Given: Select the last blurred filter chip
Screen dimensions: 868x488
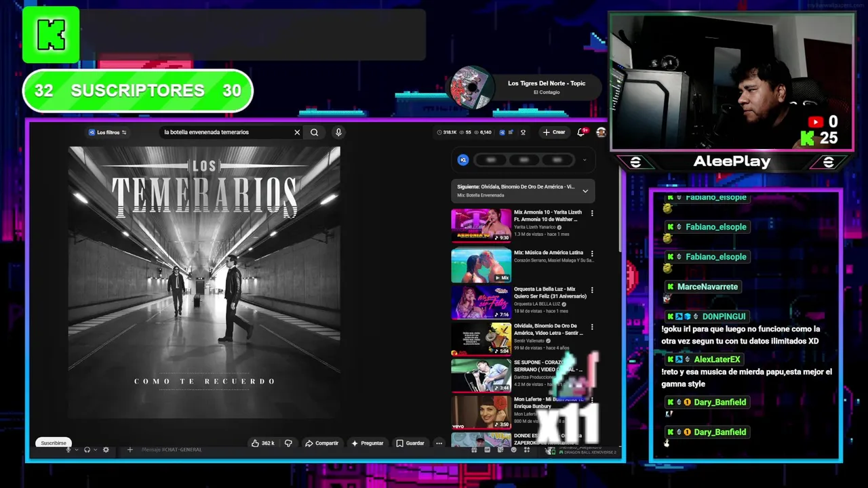Looking at the screenshot, I should (x=557, y=160).
